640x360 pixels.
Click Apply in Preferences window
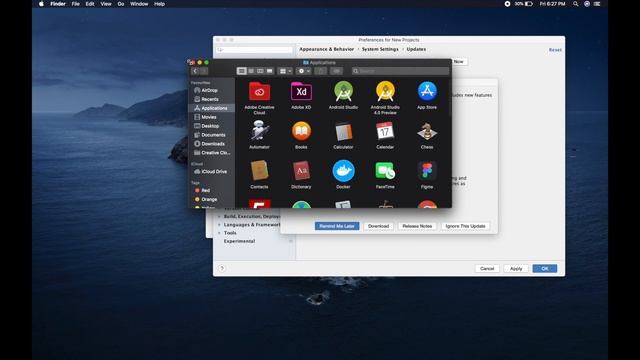point(516,269)
